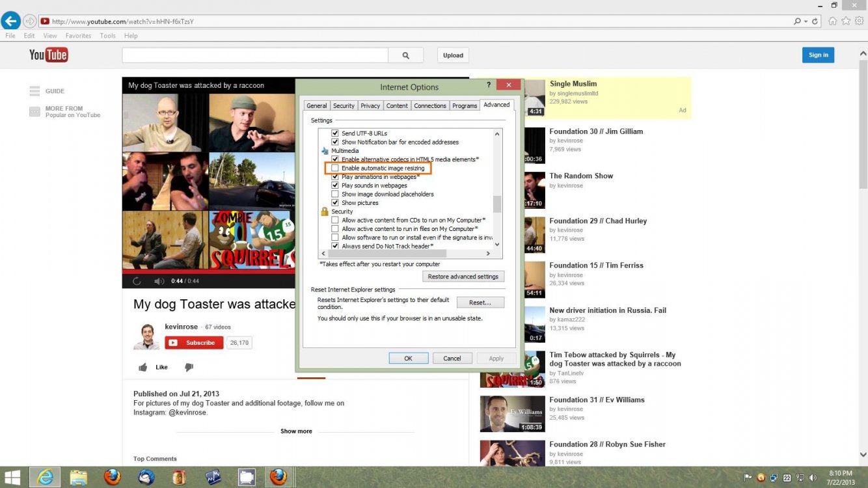Click the video replay circular icon
The image size is (868, 488).
137,281
